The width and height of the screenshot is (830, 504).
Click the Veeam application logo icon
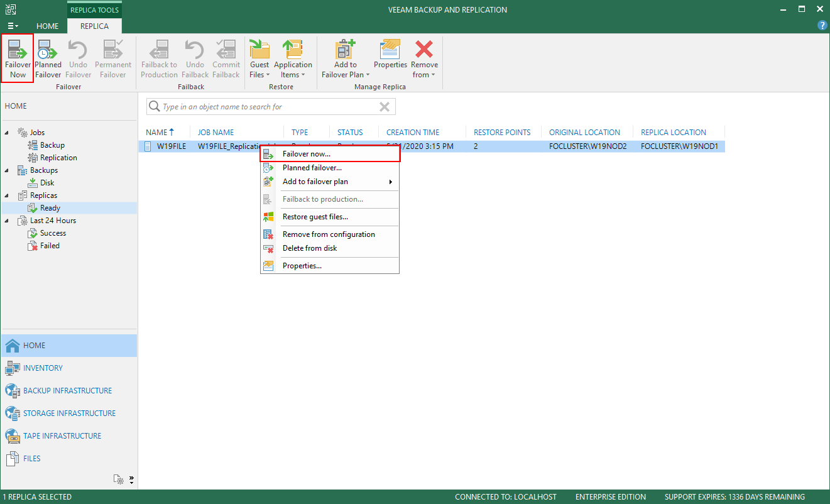tap(11, 9)
